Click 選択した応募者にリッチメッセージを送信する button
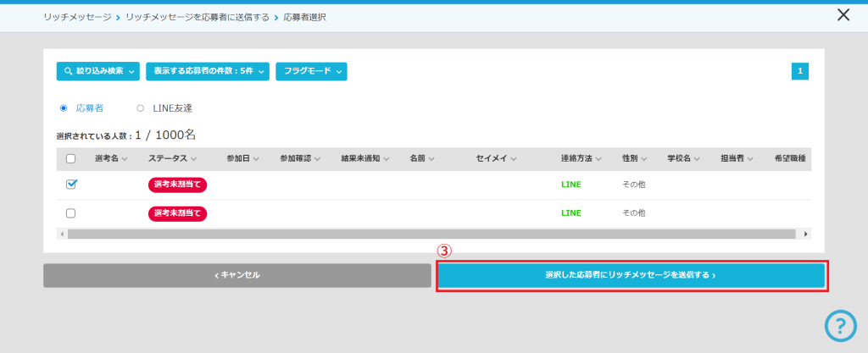Image resolution: width=868 pixels, height=353 pixels. coord(632,275)
